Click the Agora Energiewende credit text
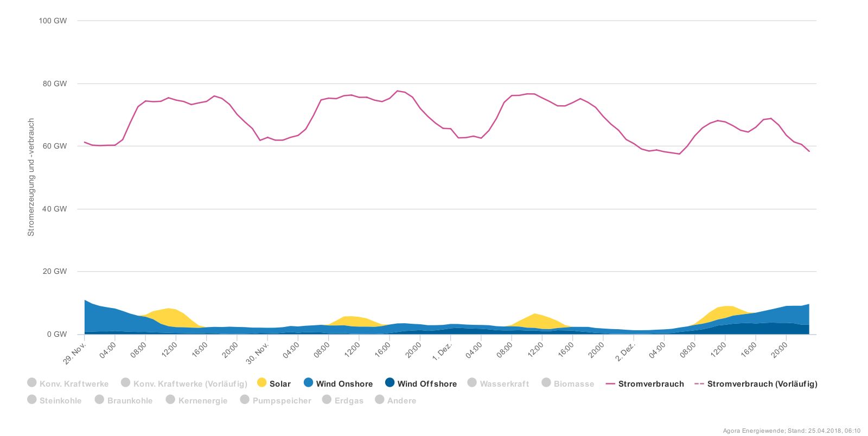 tap(791, 431)
